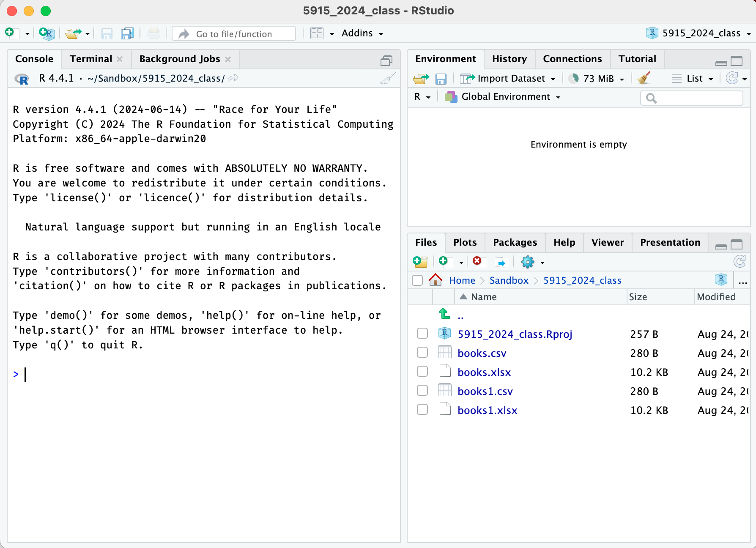This screenshot has height=548, width=756.
Task: Check the 5915_2024_class.Rproj checkbox
Action: (422, 333)
